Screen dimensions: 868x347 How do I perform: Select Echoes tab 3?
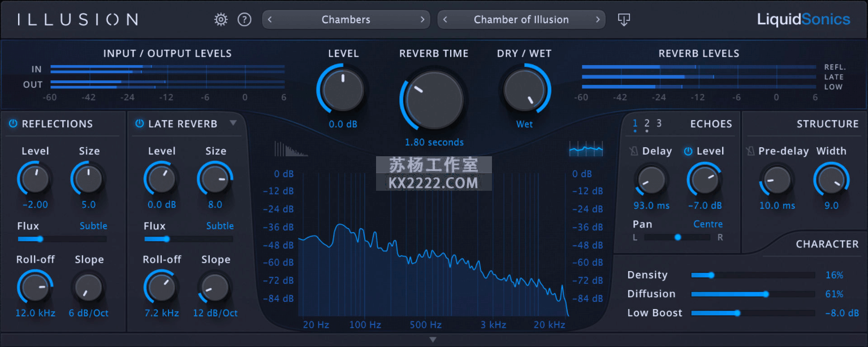click(x=659, y=123)
